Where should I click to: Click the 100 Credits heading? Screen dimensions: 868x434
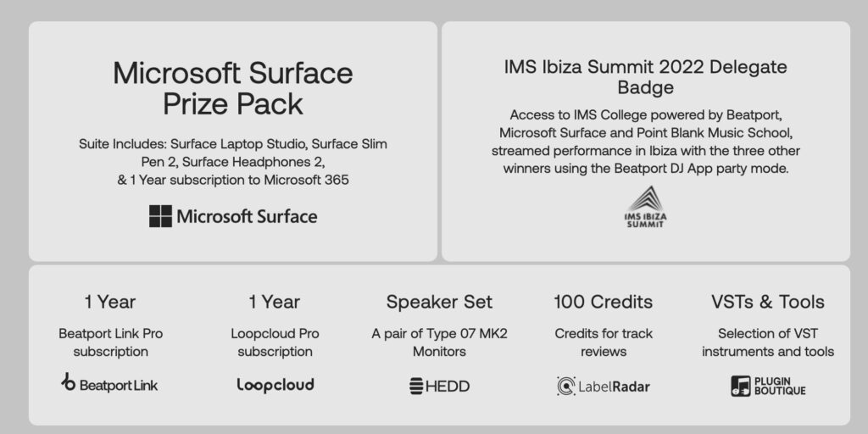coord(604,302)
